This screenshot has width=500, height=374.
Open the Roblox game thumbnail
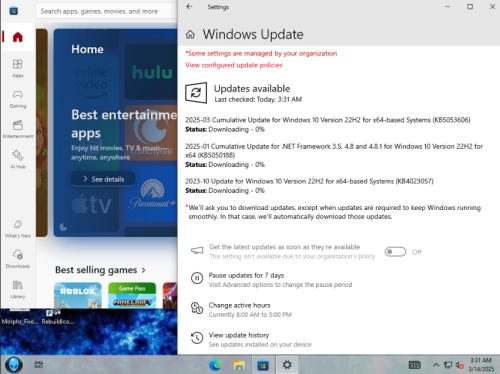[x=78, y=295]
